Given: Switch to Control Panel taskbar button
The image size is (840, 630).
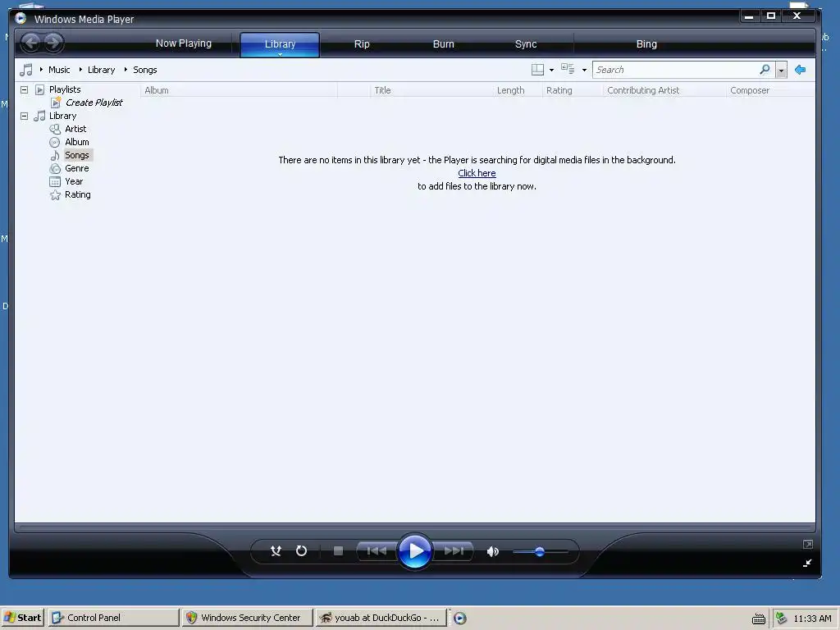Looking at the screenshot, I should 113,618.
